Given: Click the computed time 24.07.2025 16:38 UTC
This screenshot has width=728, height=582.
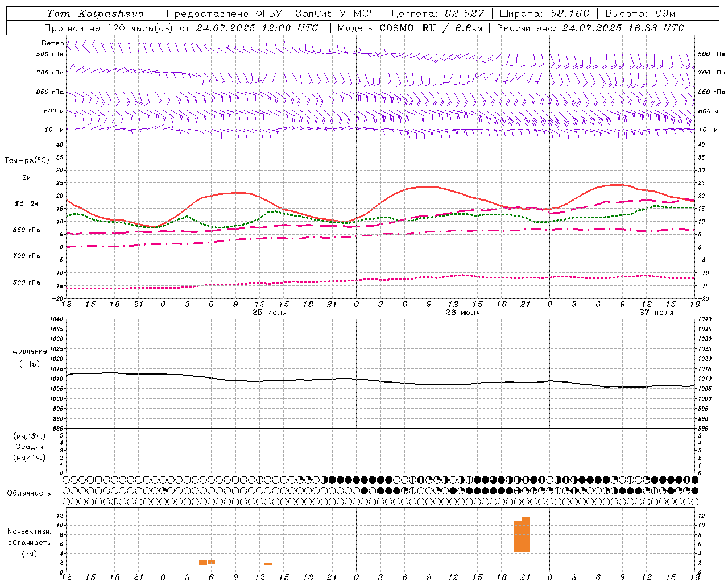Looking at the screenshot, I should tap(623, 28).
